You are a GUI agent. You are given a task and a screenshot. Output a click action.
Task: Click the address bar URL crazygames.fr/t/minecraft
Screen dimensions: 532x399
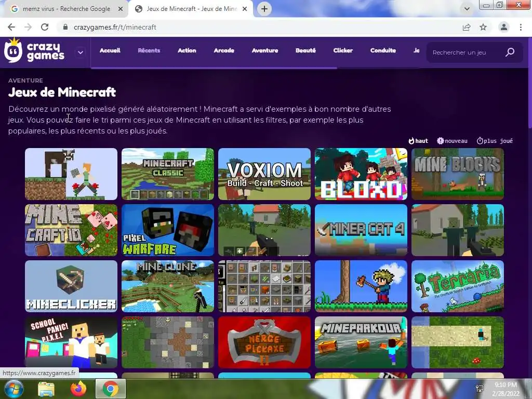point(115,27)
